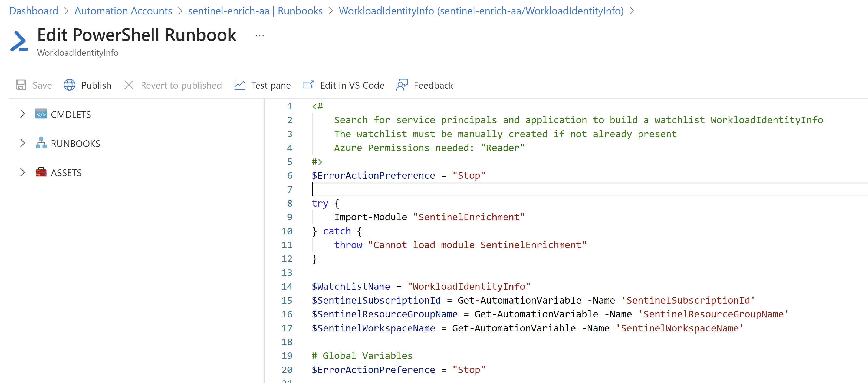
Task: Click 'SentinelSubscriptionId' string on line 15
Action: pos(688,300)
